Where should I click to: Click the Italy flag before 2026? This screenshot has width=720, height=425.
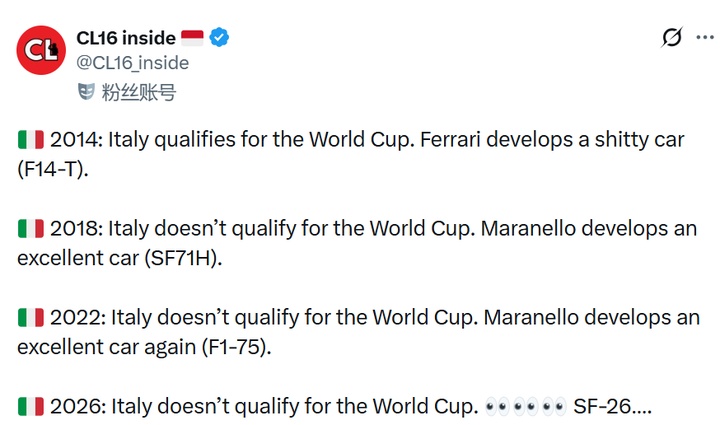(x=30, y=407)
